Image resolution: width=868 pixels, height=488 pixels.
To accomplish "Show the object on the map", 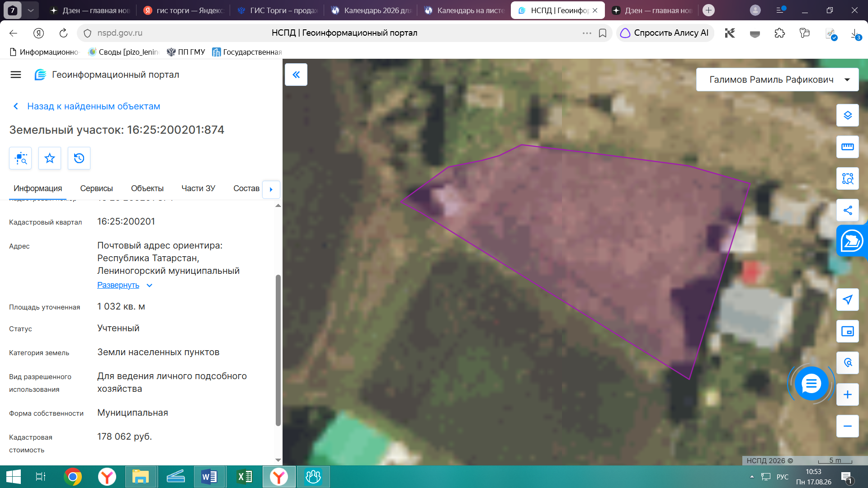I will [x=20, y=158].
